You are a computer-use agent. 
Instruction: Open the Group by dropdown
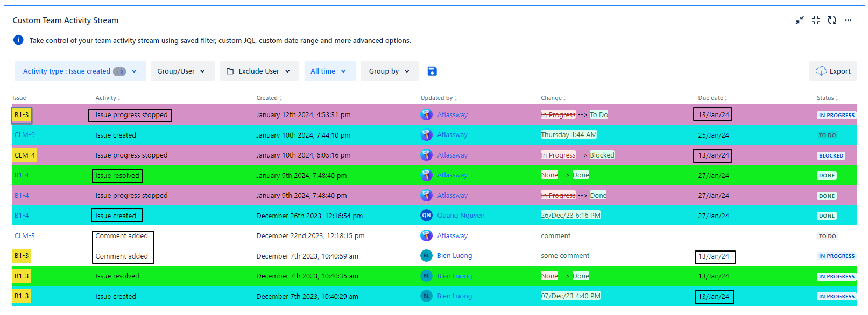click(x=389, y=71)
